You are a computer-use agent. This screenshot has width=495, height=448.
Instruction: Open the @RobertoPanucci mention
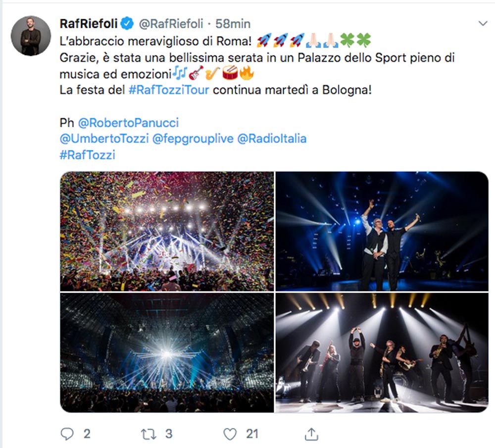pyautogui.click(x=128, y=122)
